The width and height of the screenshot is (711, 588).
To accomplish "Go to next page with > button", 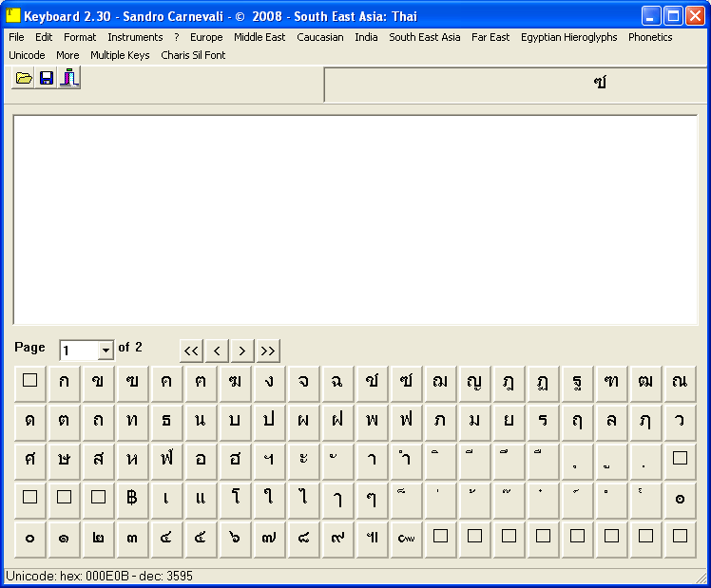I will click(242, 351).
